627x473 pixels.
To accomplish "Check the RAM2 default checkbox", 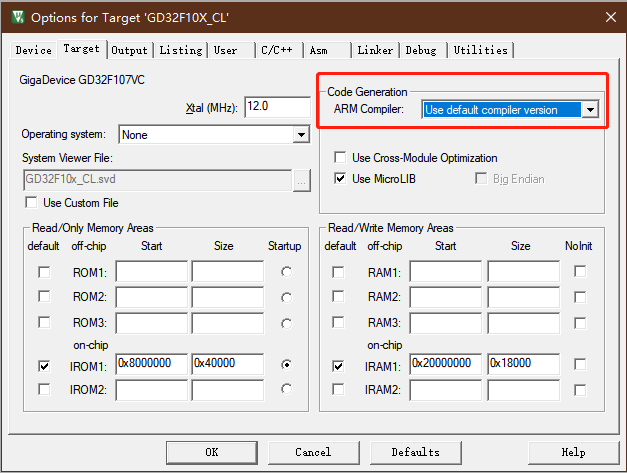I will pyautogui.click(x=338, y=297).
